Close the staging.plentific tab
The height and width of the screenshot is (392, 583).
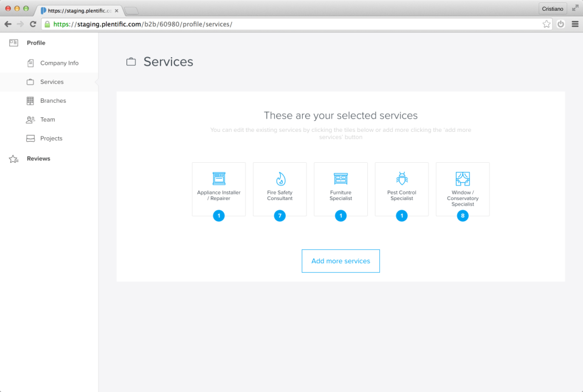[116, 11]
